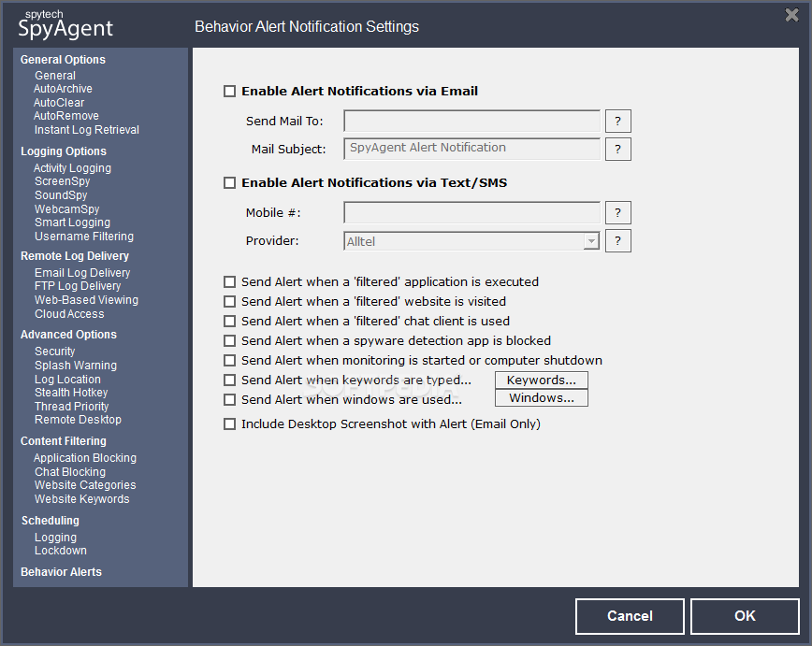Click the Send Mail To input field

point(471,122)
